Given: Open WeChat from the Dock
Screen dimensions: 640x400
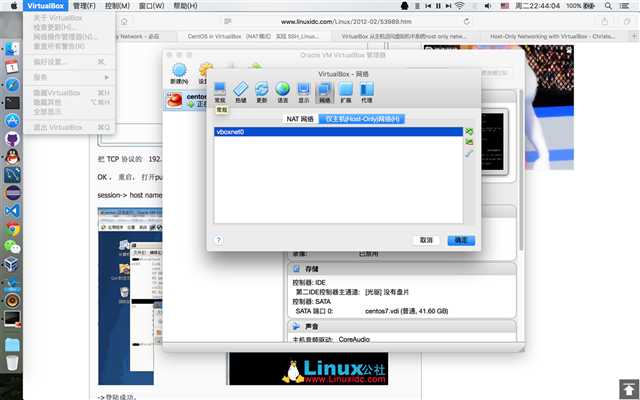Looking at the screenshot, I should tap(12, 247).
